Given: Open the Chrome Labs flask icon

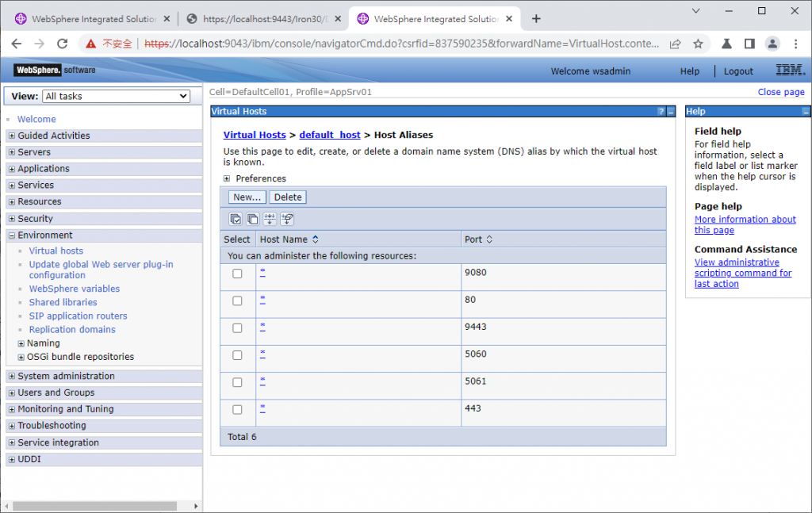Looking at the screenshot, I should (726, 44).
